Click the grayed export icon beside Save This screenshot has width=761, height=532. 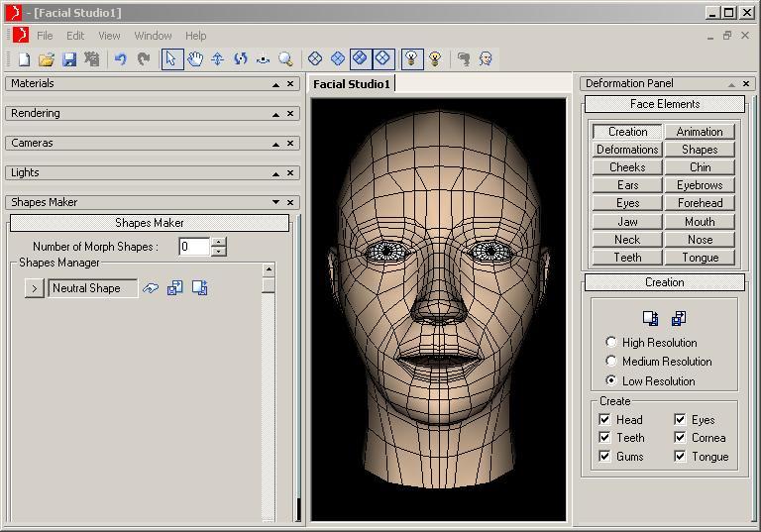(x=91, y=59)
